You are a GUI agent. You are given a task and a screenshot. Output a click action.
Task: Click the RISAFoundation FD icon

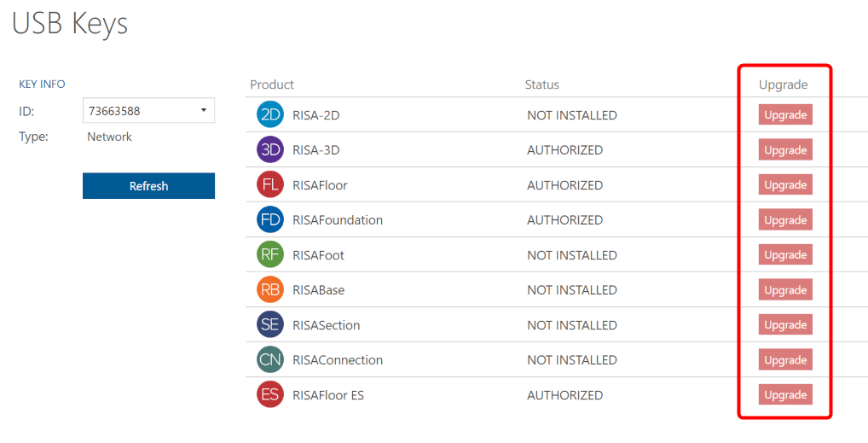click(270, 220)
